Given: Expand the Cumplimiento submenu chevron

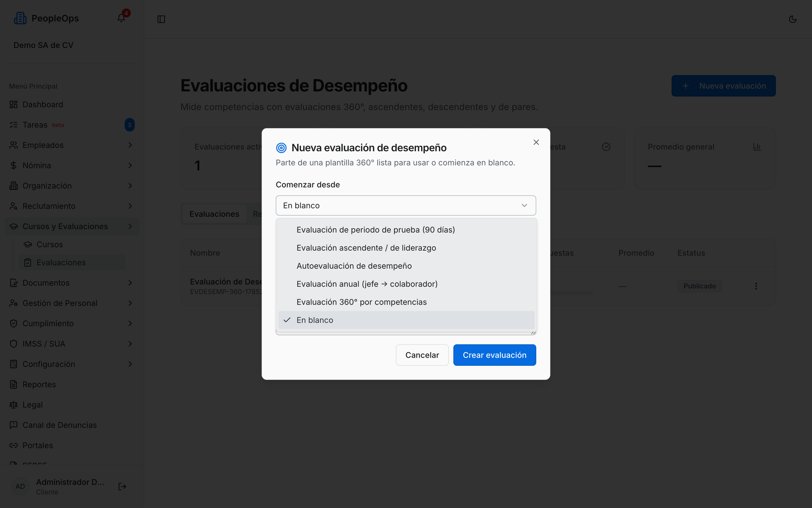Looking at the screenshot, I should 130,323.
